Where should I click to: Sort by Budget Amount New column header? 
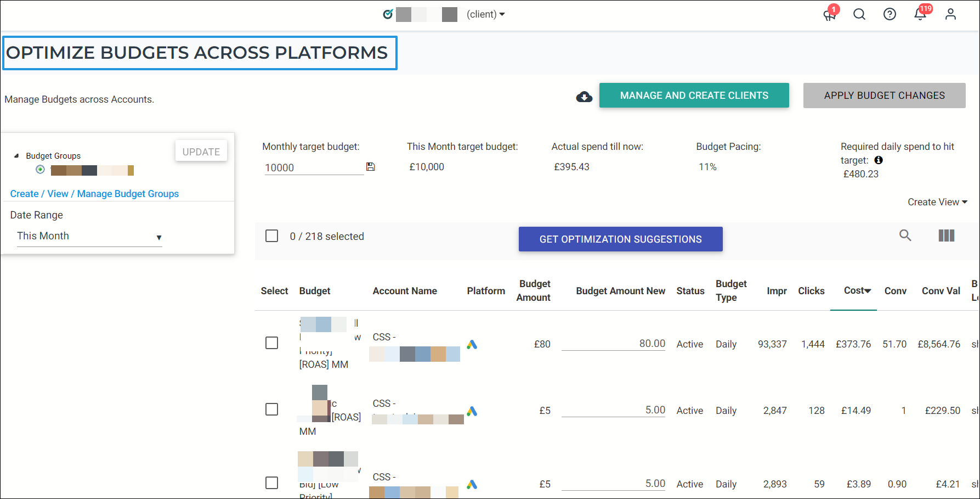[620, 291]
